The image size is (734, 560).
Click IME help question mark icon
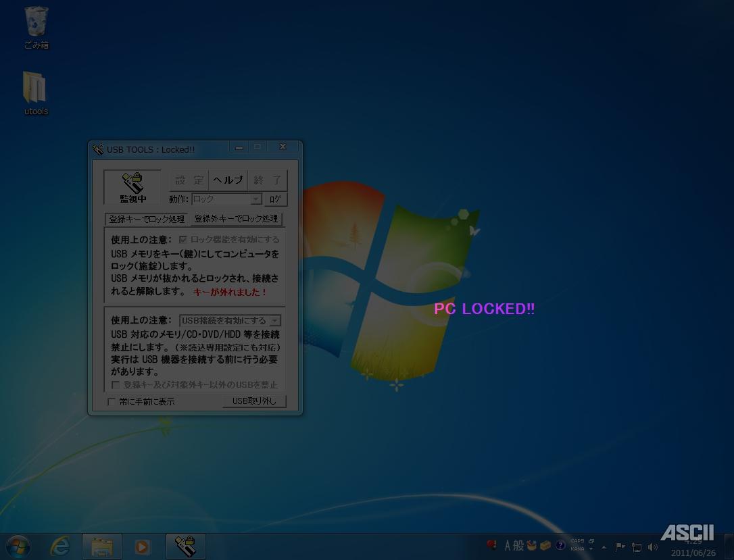[560, 546]
